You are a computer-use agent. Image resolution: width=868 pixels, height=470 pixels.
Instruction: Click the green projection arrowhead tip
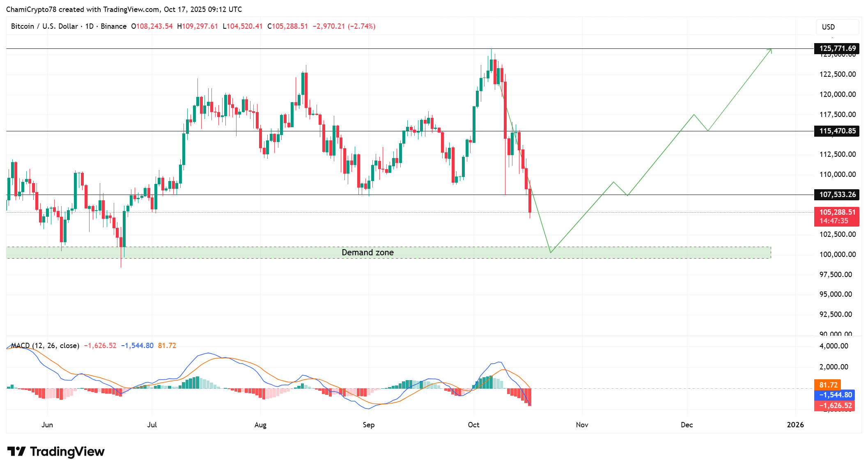point(771,50)
